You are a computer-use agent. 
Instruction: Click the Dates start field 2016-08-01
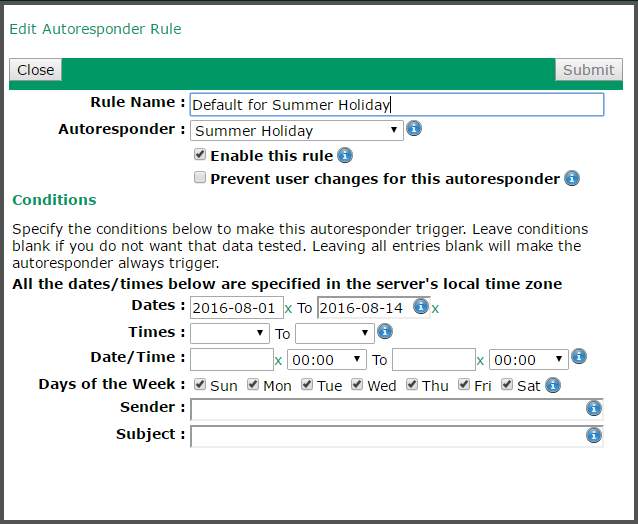pyautogui.click(x=236, y=308)
